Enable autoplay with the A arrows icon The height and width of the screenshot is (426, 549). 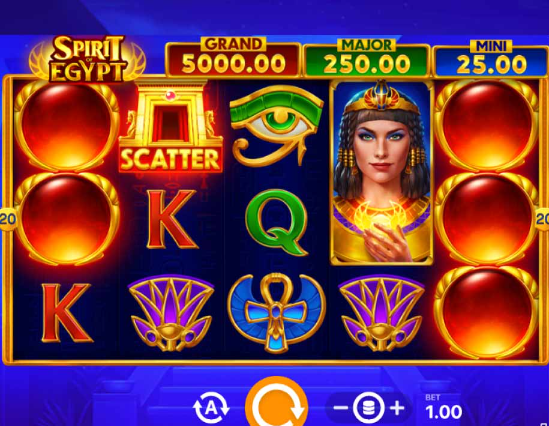211,408
